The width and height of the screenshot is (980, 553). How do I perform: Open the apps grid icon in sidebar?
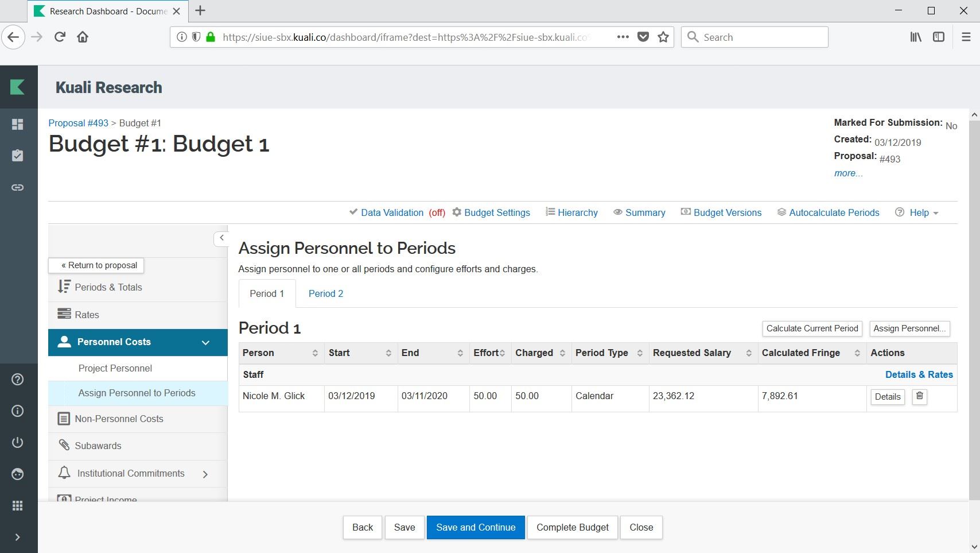18,505
